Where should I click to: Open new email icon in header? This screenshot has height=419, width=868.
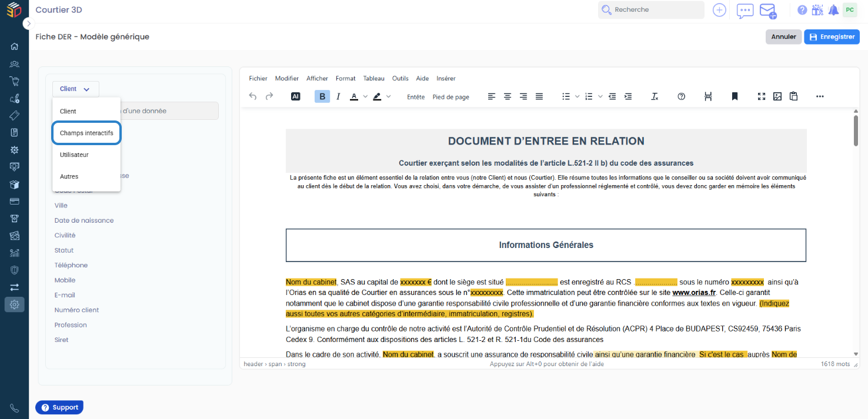click(767, 11)
